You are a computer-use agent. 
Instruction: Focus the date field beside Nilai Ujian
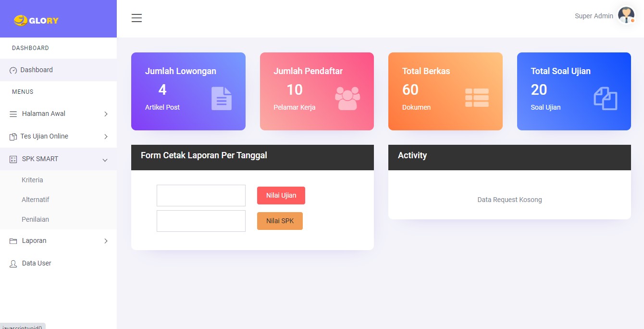pos(201,195)
